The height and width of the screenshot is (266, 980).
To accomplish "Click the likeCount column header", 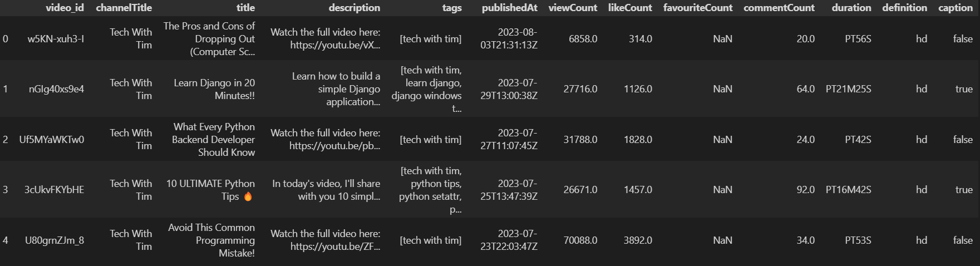I will (x=630, y=8).
